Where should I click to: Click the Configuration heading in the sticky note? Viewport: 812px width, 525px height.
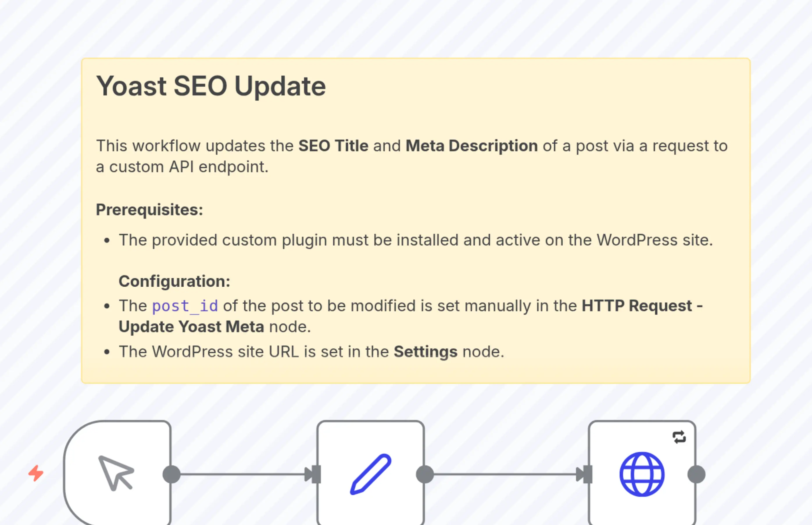click(x=174, y=281)
